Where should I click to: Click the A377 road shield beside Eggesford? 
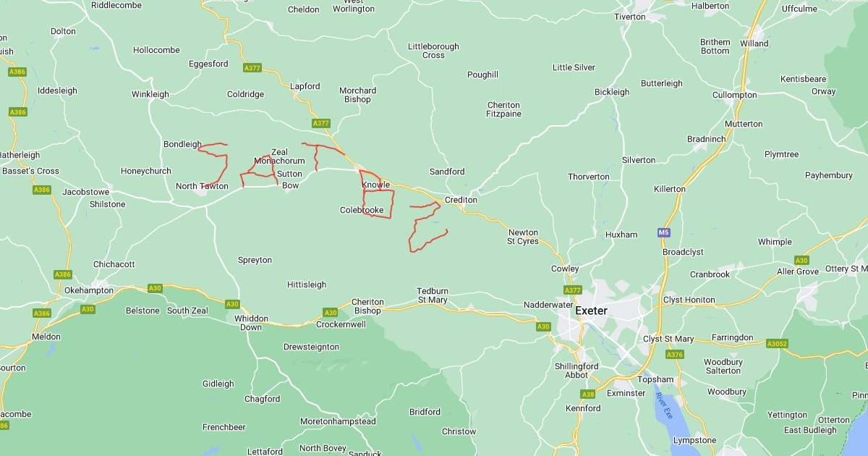[252, 68]
